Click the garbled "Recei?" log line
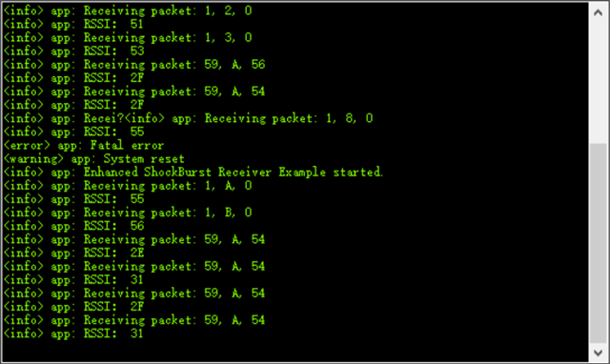The height and width of the screenshot is (364, 610). pos(189,118)
